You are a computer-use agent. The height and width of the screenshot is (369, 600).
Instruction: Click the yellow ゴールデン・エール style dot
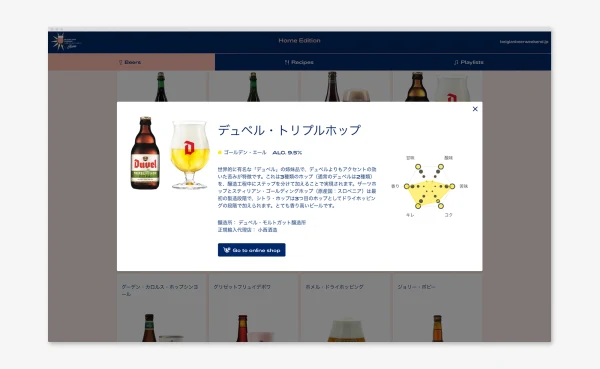coord(220,152)
